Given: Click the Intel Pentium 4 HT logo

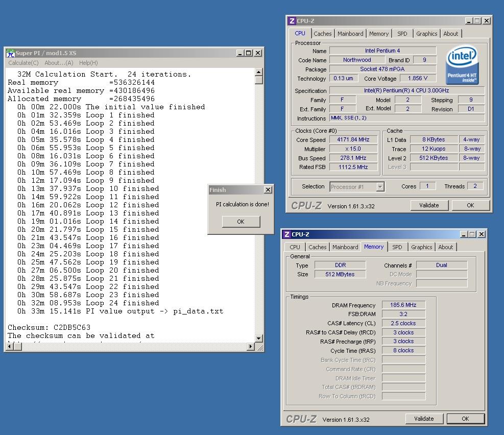Looking at the screenshot, I should pos(462,65).
